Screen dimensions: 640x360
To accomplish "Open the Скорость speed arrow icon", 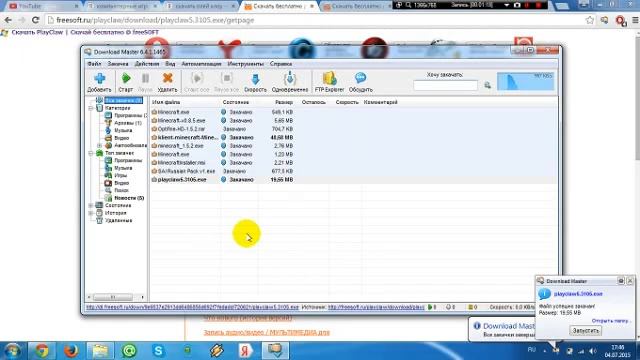I will 255,79.
